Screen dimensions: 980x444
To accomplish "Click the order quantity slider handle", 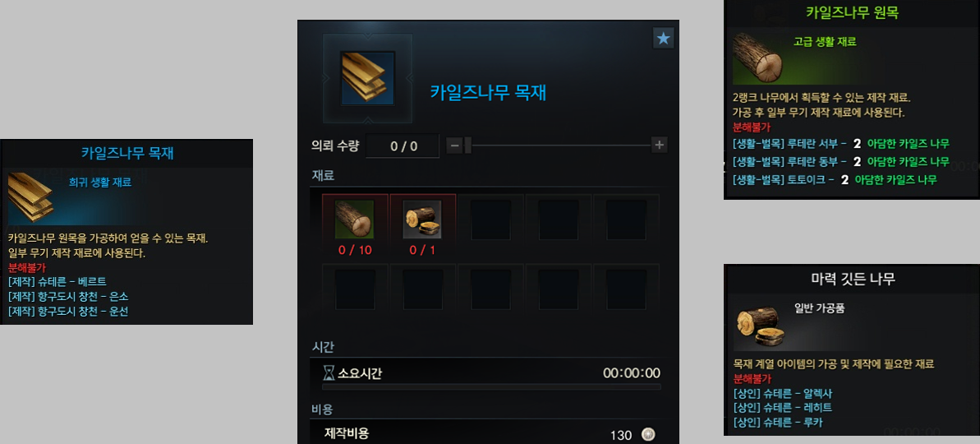I will pyautogui.click(x=467, y=146).
